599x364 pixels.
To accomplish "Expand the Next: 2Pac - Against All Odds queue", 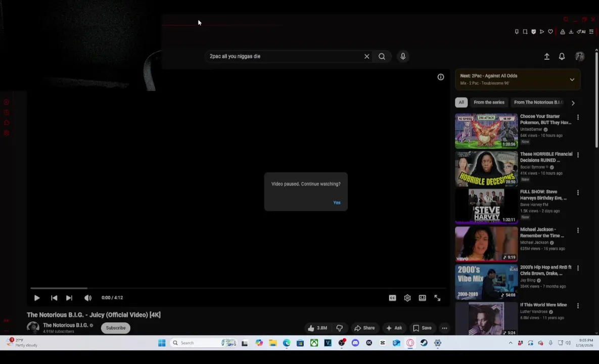I will (572, 79).
